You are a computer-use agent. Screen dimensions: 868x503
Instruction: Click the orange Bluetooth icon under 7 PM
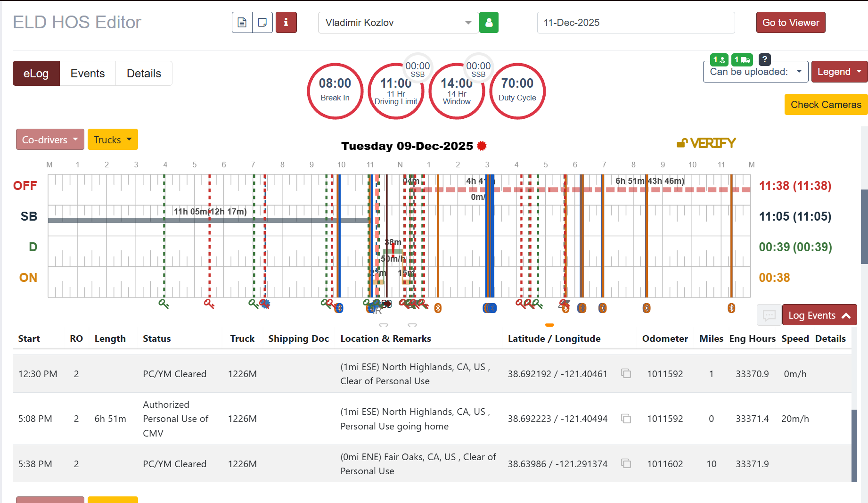[x=602, y=308]
